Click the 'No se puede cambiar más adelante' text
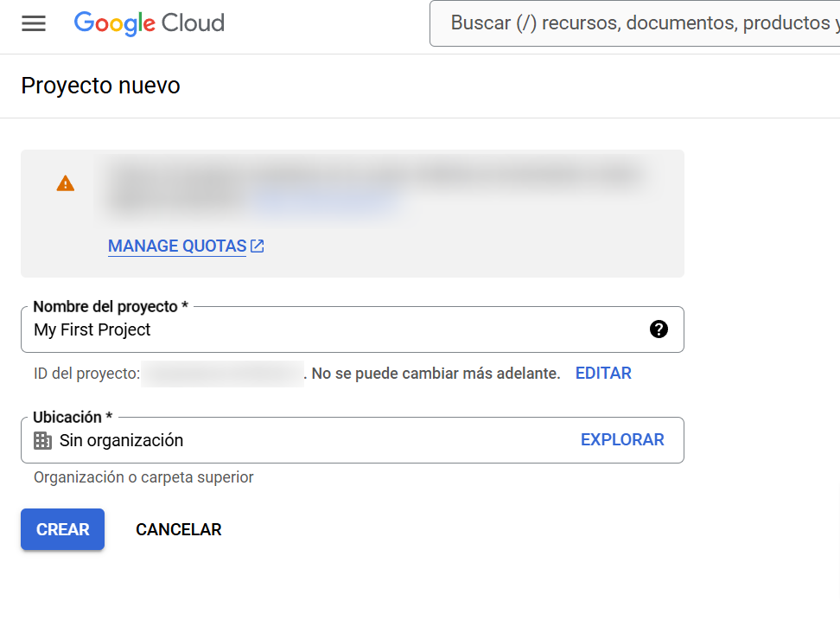The width and height of the screenshot is (840, 633). [x=436, y=374]
